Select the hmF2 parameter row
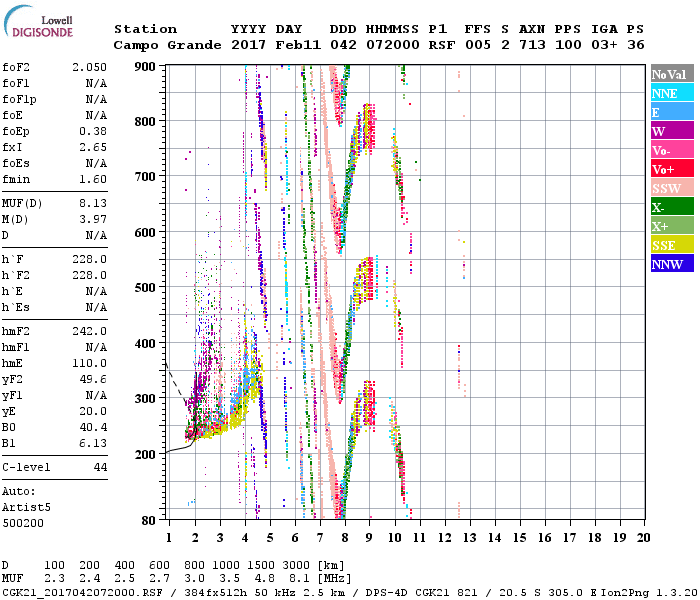 55,331
